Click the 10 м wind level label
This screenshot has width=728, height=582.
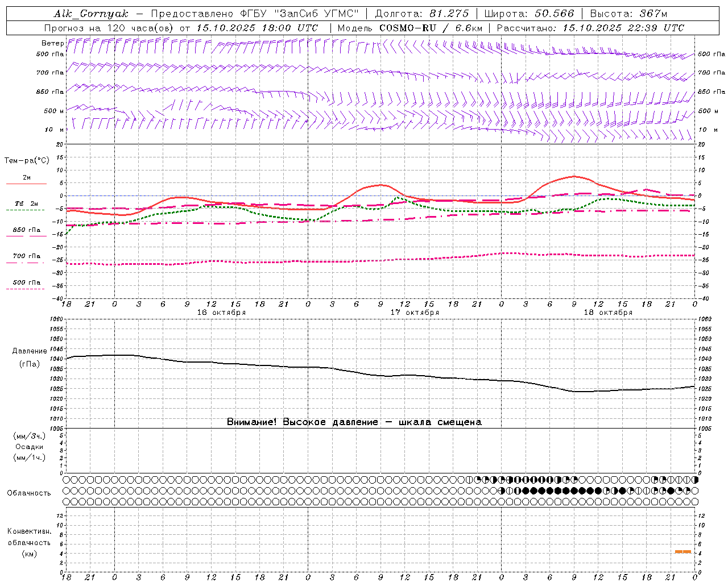tap(53, 130)
